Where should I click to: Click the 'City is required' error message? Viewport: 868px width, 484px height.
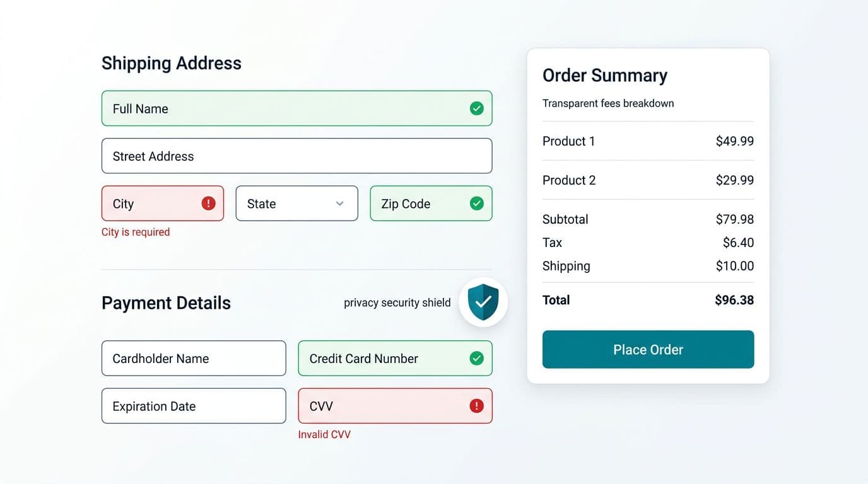click(135, 231)
